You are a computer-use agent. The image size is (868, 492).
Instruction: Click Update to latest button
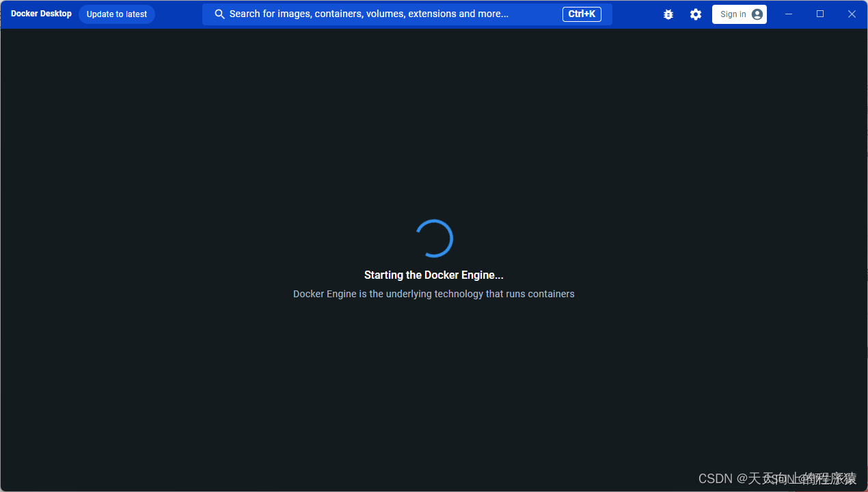click(117, 14)
